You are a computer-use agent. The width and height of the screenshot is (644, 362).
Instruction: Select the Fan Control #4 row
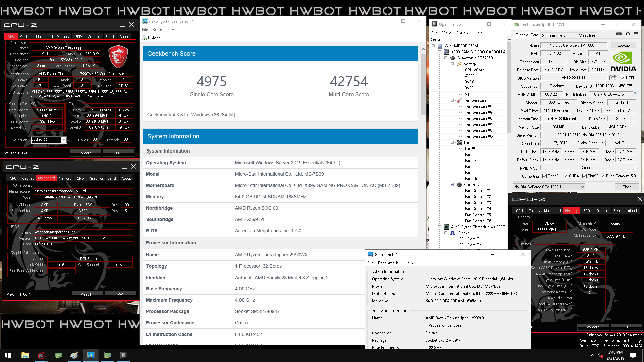pyautogui.click(x=478, y=209)
